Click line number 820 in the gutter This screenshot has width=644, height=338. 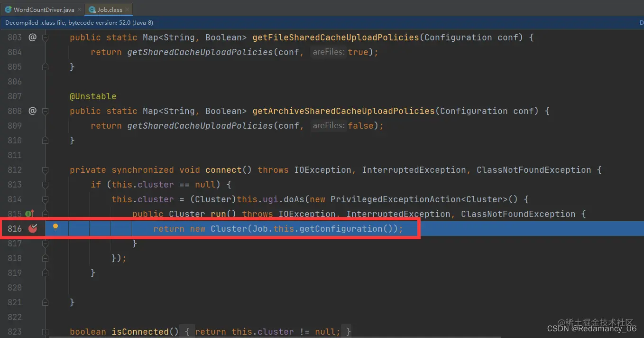(15, 288)
